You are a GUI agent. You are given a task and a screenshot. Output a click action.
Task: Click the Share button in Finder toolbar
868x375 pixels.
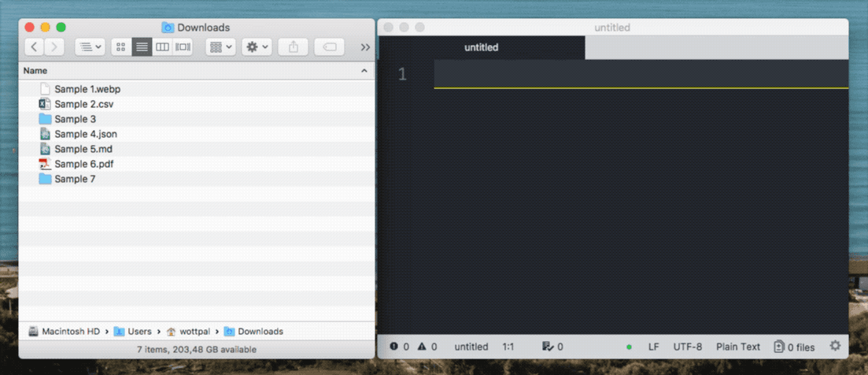(294, 47)
